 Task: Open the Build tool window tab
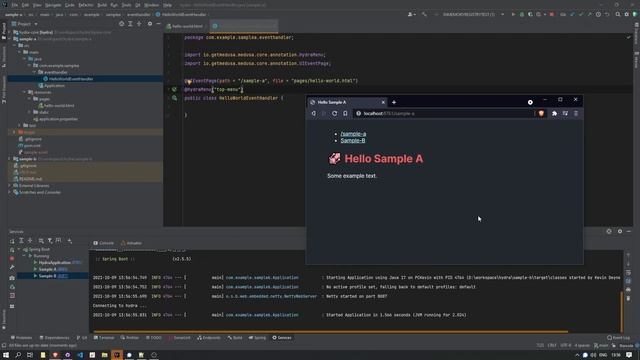(x=235, y=338)
